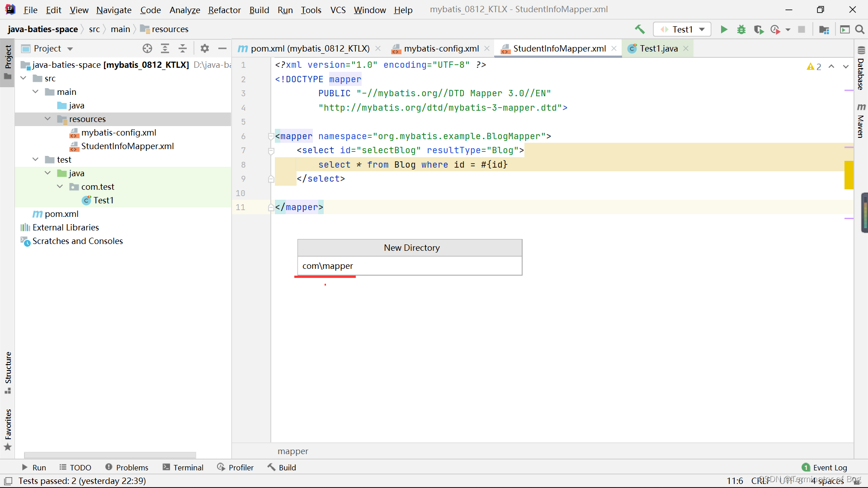Close the StudentInfoMapper.xml tab
The width and height of the screenshot is (868, 488).
pos(614,48)
